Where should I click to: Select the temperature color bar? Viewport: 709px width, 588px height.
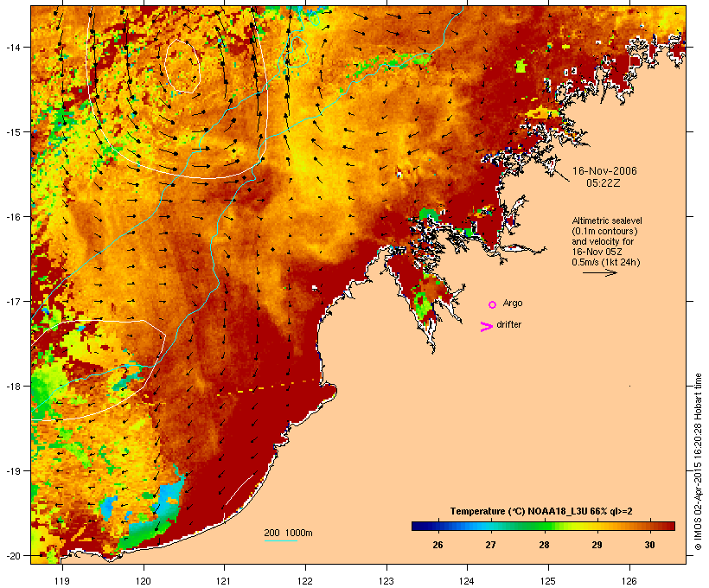coord(543,526)
